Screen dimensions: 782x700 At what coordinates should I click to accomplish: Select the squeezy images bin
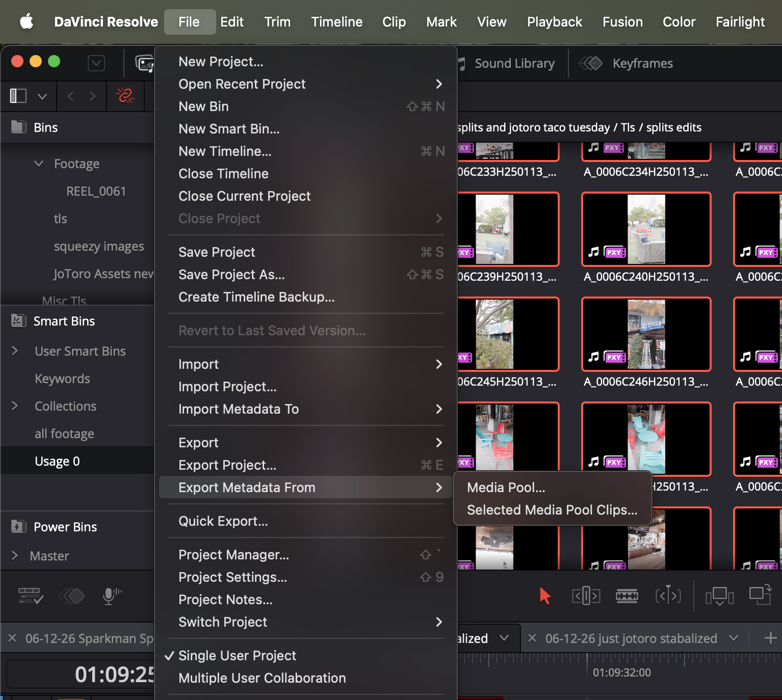(x=99, y=246)
